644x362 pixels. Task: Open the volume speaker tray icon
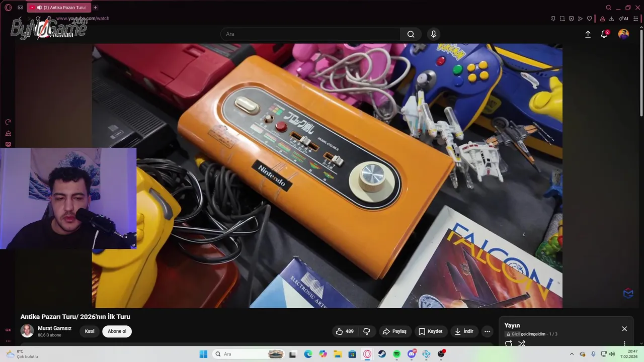tap(612, 354)
